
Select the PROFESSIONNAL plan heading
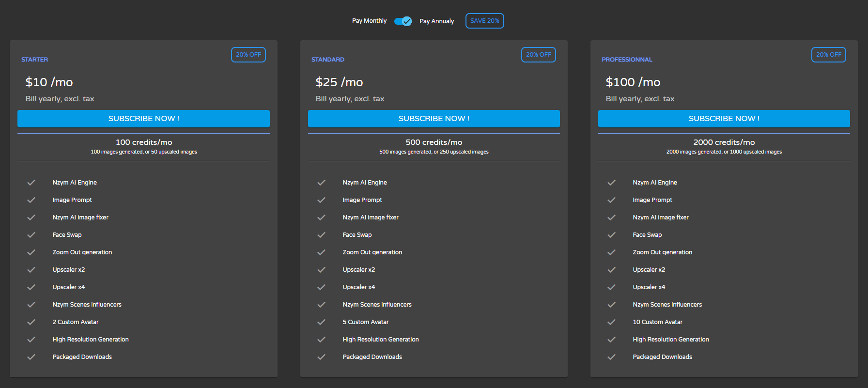(627, 60)
